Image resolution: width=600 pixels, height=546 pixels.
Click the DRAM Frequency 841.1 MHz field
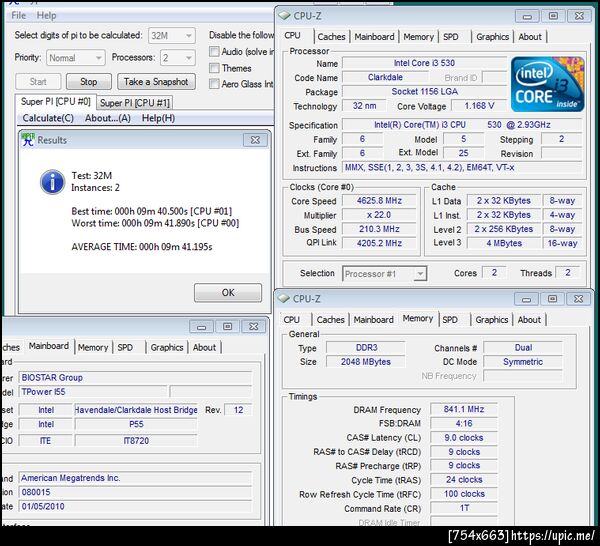coord(464,409)
